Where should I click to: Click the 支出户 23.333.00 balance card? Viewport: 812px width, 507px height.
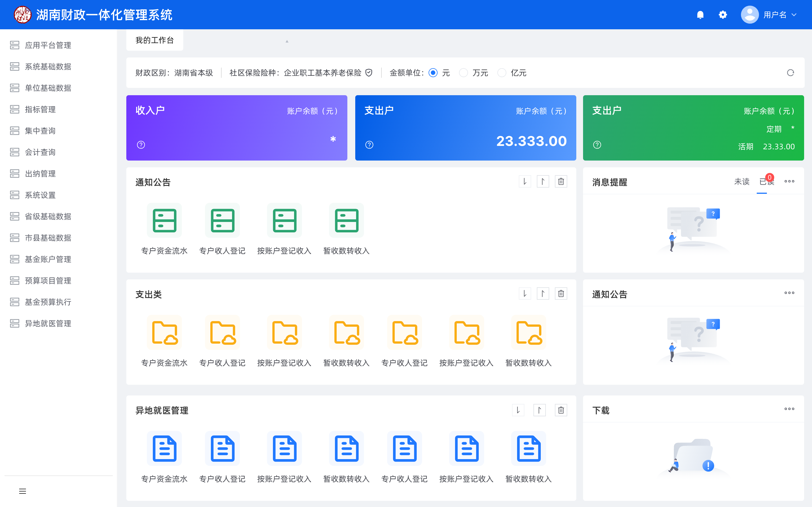tap(465, 128)
